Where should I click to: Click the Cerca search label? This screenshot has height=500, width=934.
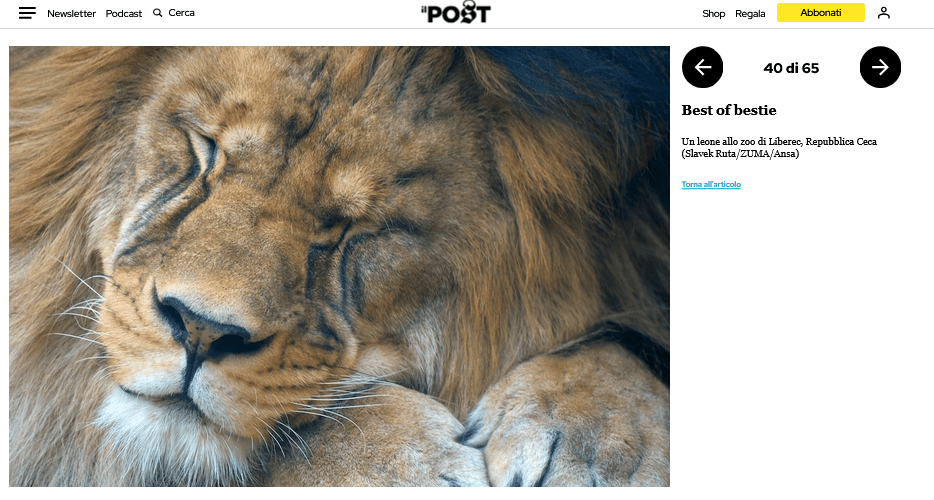(x=182, y=13)
